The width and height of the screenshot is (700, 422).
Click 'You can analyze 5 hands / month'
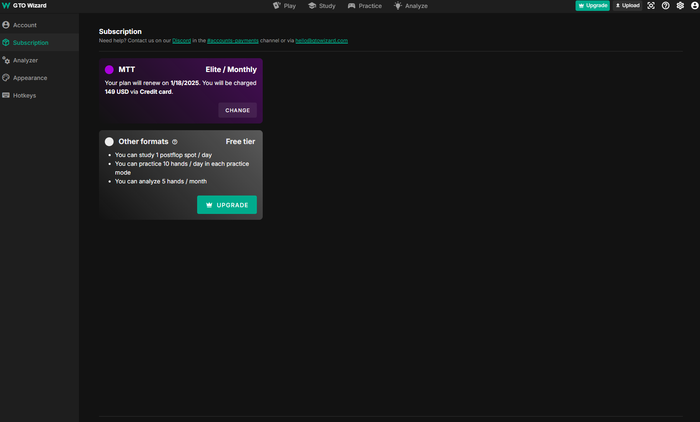point(161,181)
